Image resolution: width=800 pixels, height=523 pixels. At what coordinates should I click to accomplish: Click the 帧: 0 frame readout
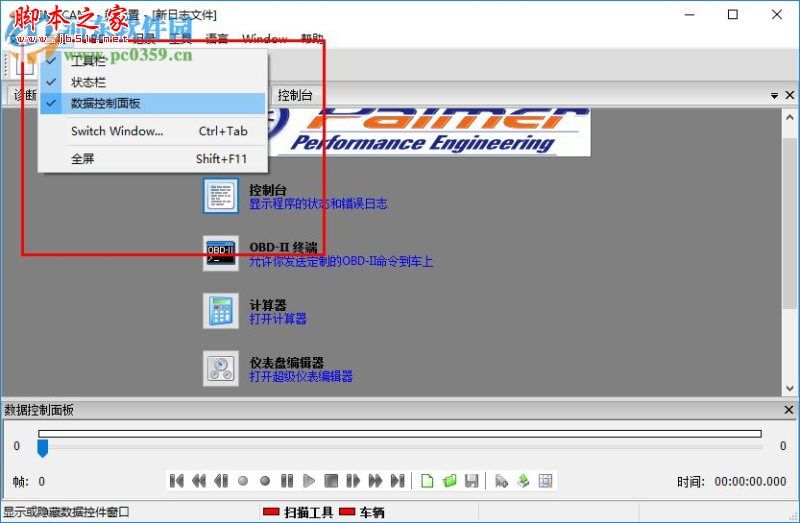coord(29,481)
